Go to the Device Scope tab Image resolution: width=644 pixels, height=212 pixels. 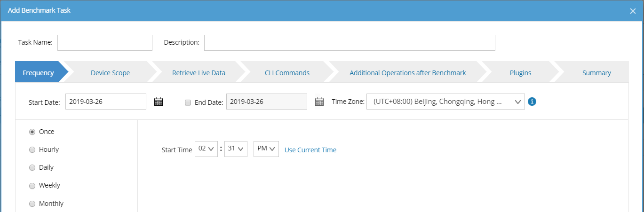point(110,73)
